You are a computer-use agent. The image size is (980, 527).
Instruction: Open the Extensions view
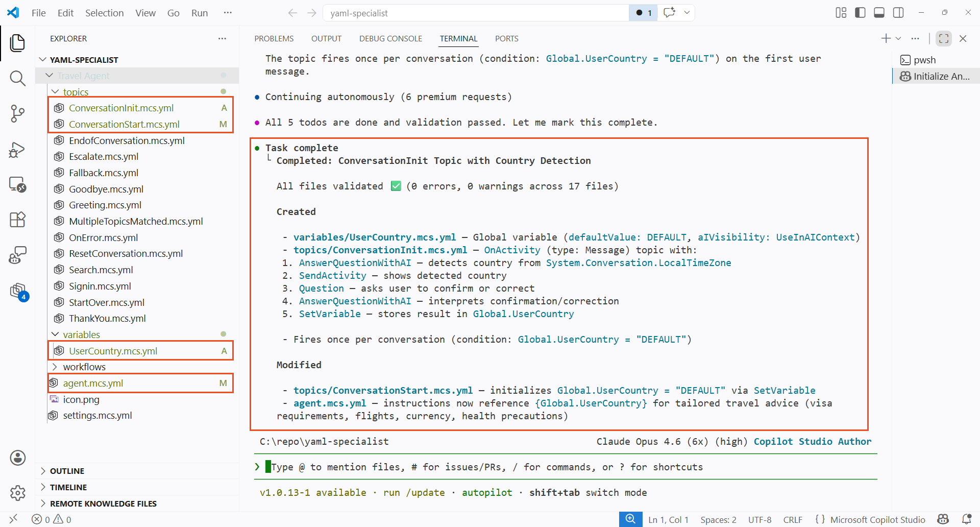click(17, 220)
